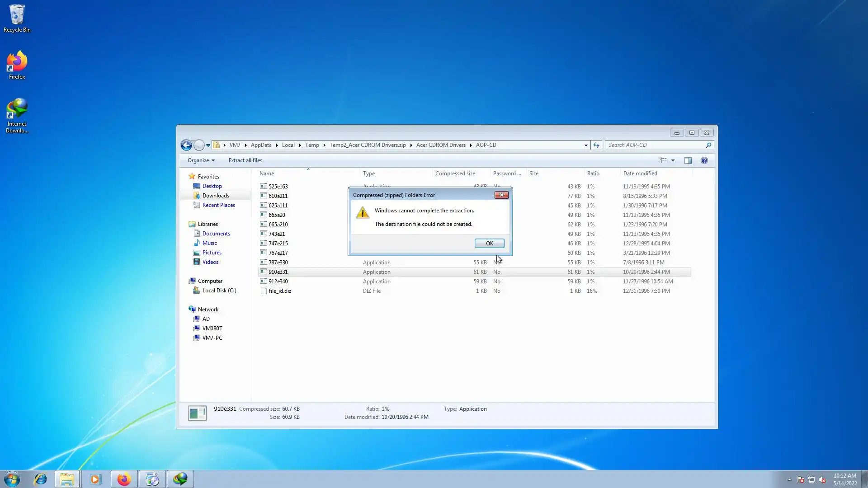Open recent pages dropdown near Back button
The height and width of the screenshot is (488, 868).
(x=208, y=145)
